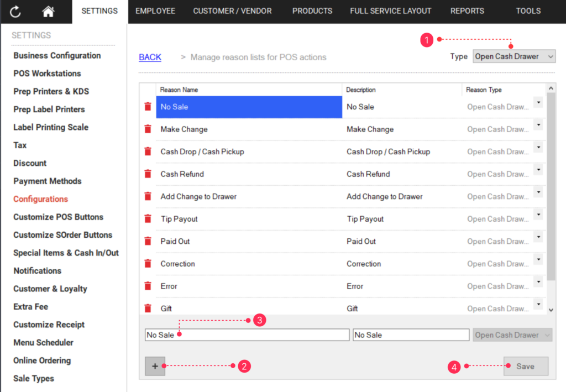Open Reason Type dropdown for Error row

tap(538, 281)
